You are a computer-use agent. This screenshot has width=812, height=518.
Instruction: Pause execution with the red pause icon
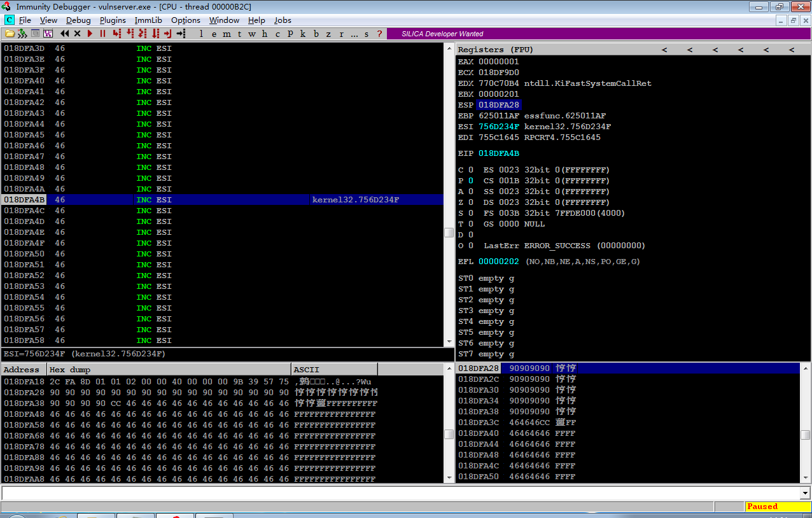(x=102, y=34)
